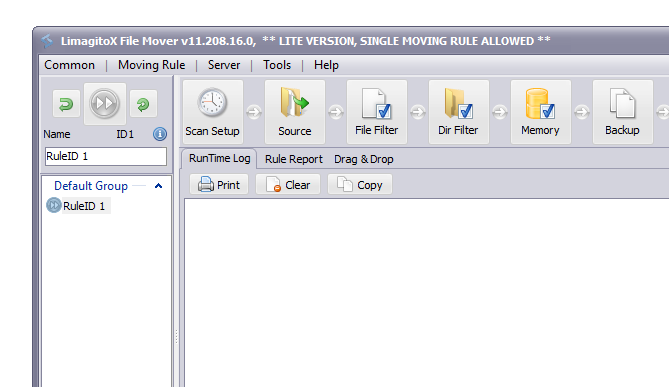Open the Source folder settings
This screenshot has height=387, width=669.
click(x=294, y=112)
